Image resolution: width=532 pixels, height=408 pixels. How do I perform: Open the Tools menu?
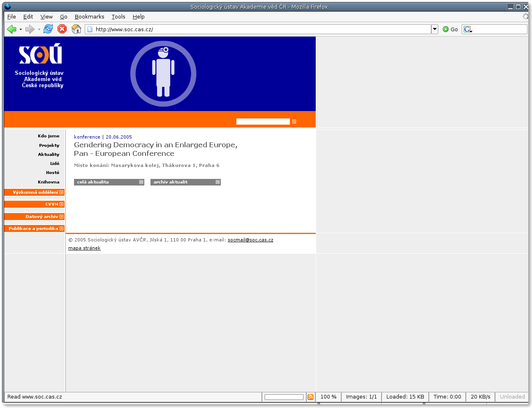(118, 16)
